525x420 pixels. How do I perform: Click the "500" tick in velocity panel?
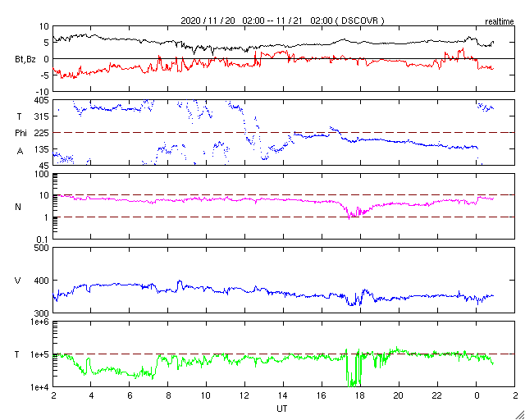pyautogui.click(x=43, y=248)
